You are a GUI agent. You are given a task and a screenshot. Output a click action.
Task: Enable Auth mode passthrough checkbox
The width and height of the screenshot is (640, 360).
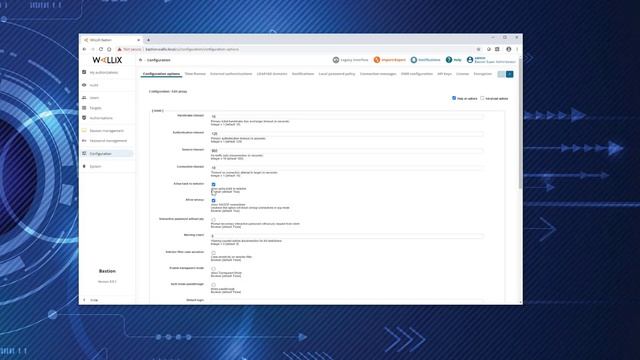[213, 284]
